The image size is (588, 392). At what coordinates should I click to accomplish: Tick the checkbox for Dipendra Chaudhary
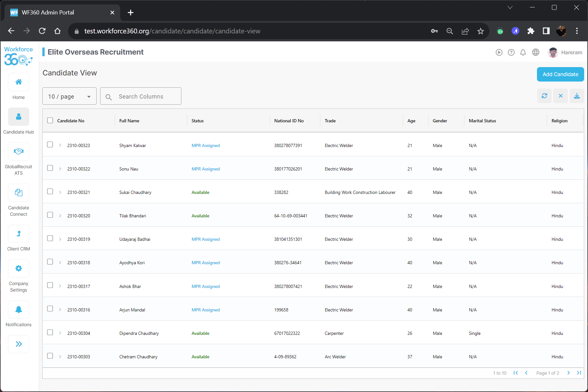point(50,333)
